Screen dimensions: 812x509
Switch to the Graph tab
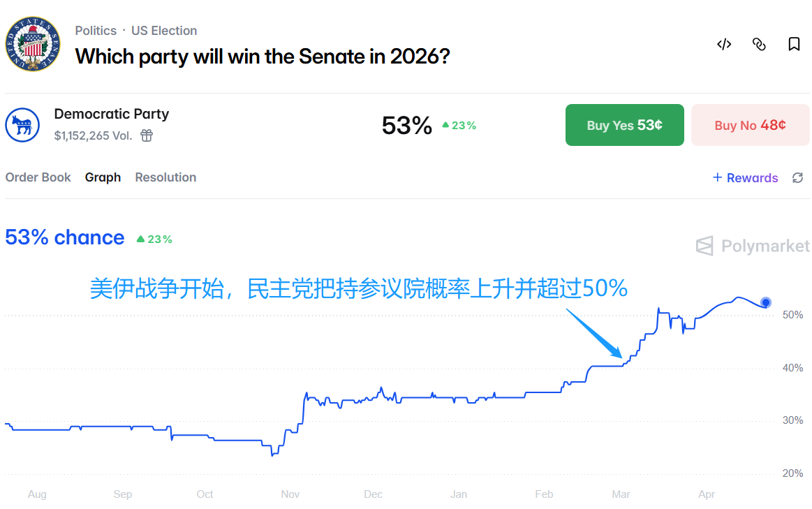coord(103,177)
